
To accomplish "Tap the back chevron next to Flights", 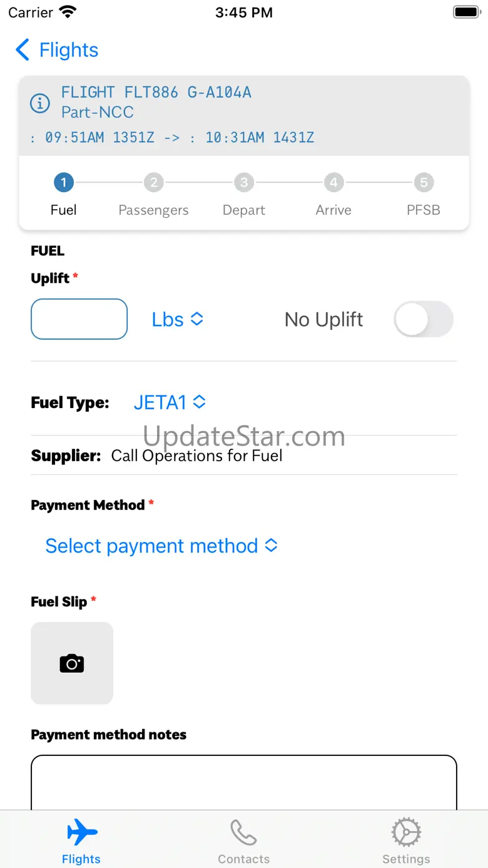I will [23, 49].
